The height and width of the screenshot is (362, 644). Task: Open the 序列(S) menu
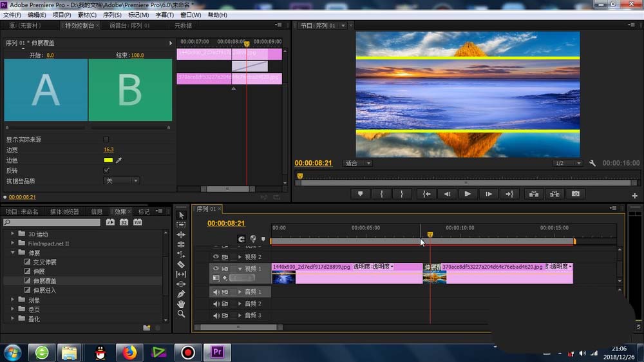(x=112, y=15)
